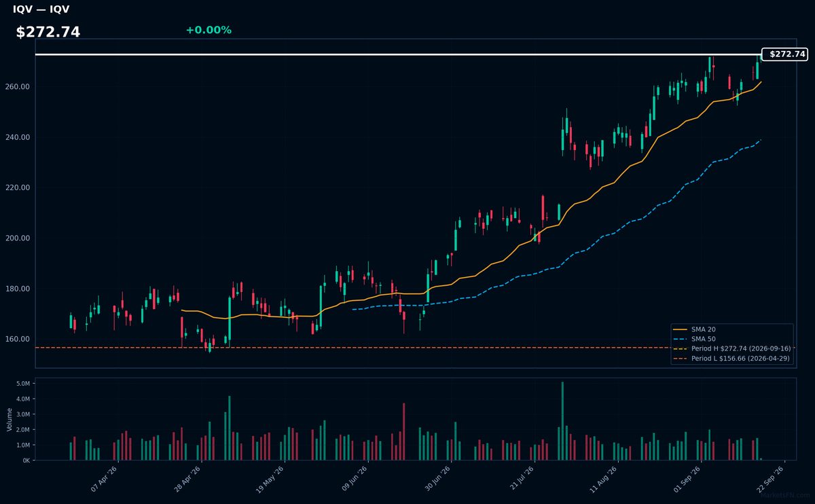Click the 07 Apr '26 date label
815x504 pixels.
click(103, 479)
